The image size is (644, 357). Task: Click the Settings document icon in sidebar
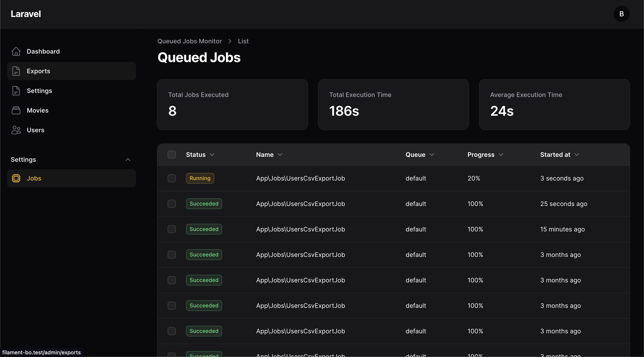pyautogui.click(x=16, y=91)
